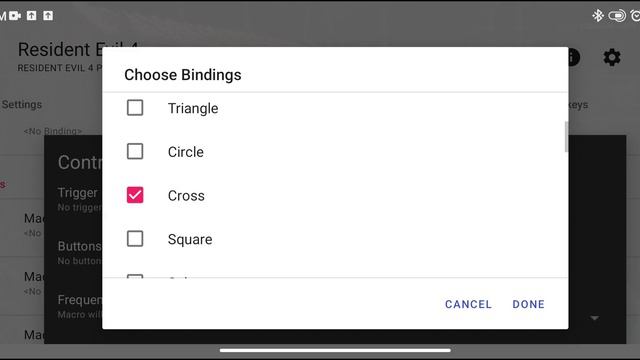Expand the dropdown arrow at bottom right
Image resolution: width=640 pixels, height=360 pixels.
595,318
